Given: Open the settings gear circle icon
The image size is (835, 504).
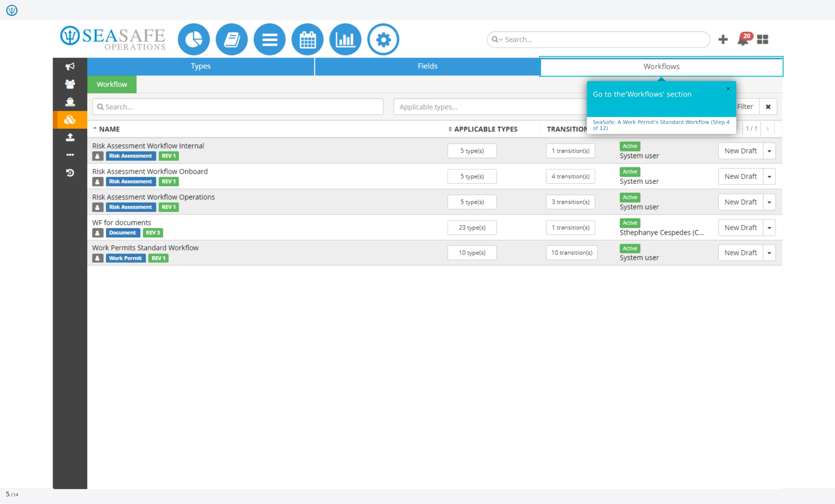Looking at the screenshot, I should pyautogui.click(x=383, y=40).
